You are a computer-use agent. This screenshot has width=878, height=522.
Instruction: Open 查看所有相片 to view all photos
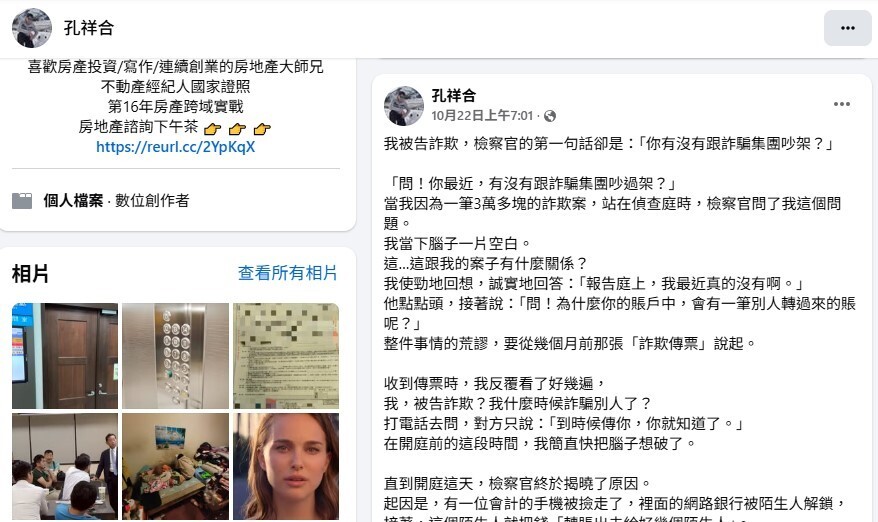point(287,273)
